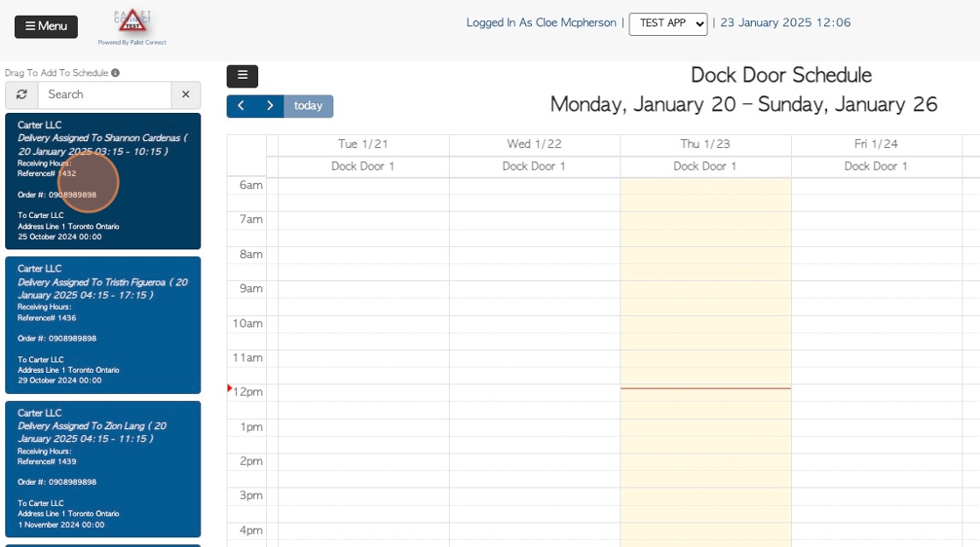This screenshot has height=547, width=980.
Task: Click the refresh icon beside Search
Action: (x=22, y=95)
